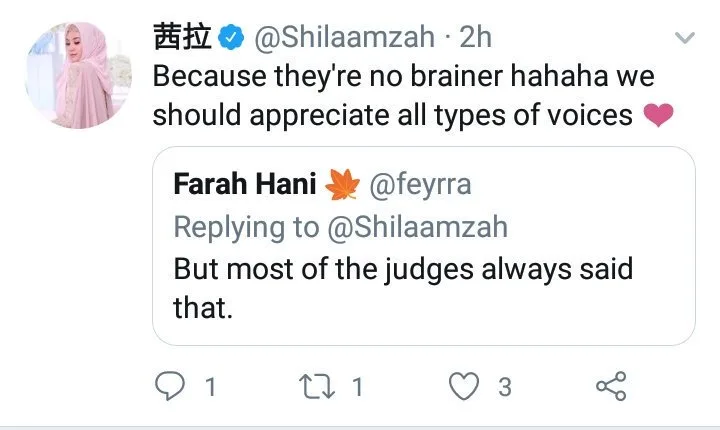Expand tweet options chevron arrow

pyautogui.click(x=685, y=39)
